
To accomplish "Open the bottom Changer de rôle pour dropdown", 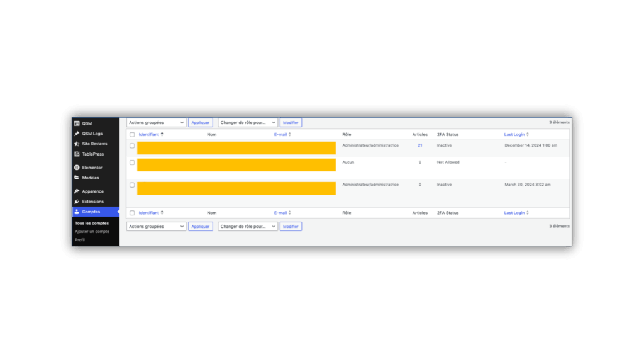I will (x=248, y=226).
